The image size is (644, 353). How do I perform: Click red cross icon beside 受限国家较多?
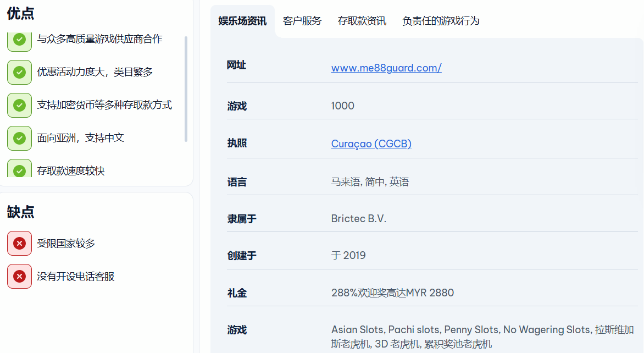pos(19,243)
